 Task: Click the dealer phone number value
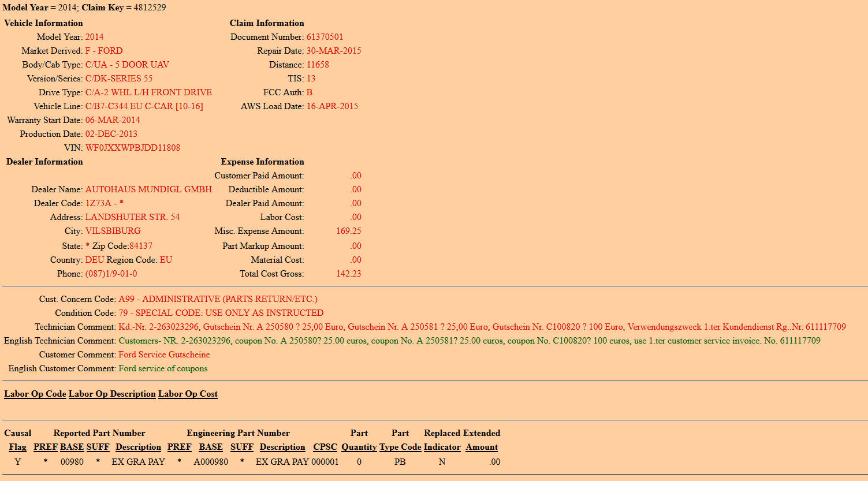point(111,274)
